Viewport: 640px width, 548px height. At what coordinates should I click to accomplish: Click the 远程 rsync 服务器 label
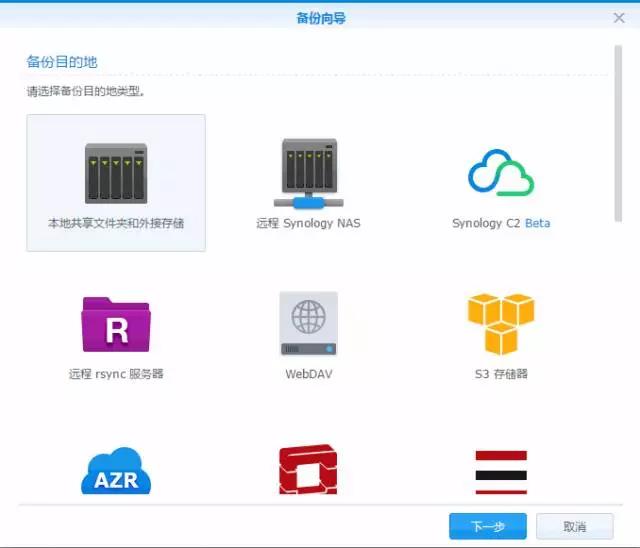coord(116,374)
